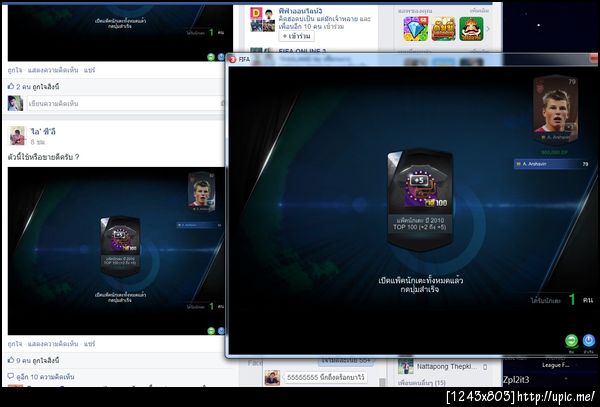This screenshot has height=407, width=600.
Task: Select the League F... desktop shortcut label
Action: (x=555, y=365)
